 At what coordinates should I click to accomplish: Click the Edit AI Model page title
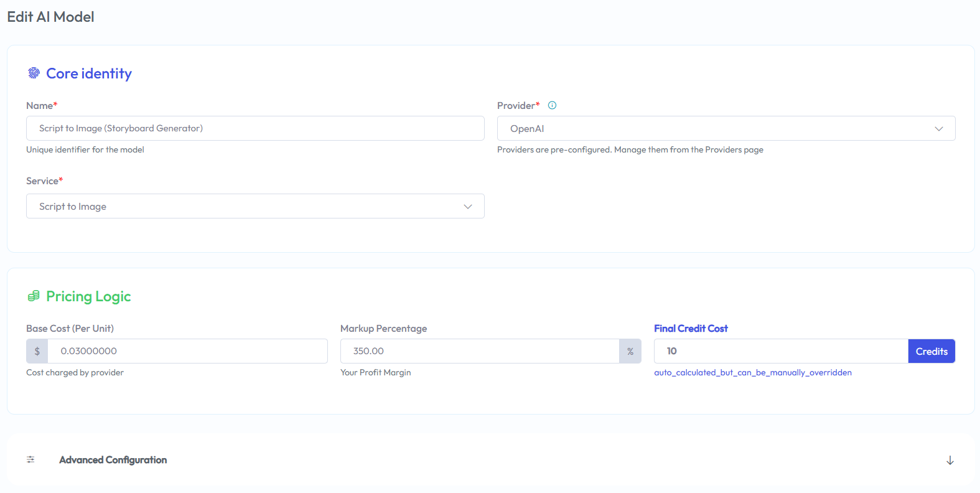click(50, 17)
